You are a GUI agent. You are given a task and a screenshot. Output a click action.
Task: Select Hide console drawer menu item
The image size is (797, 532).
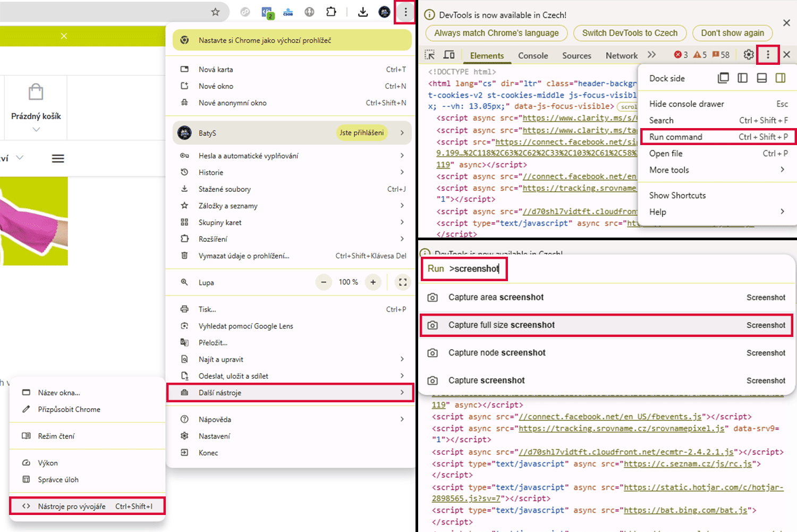[718, 104]
